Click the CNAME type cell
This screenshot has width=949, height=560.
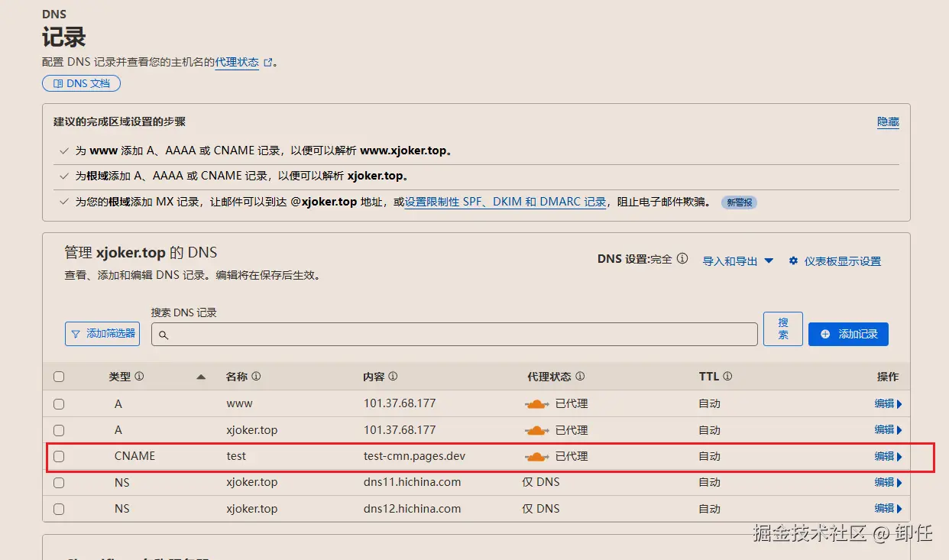click(134, 456)
